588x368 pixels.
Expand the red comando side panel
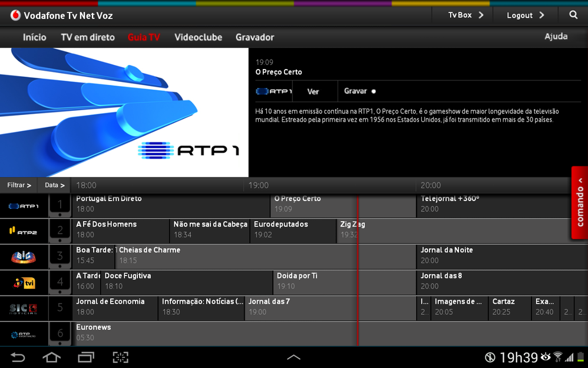(580, 203)
